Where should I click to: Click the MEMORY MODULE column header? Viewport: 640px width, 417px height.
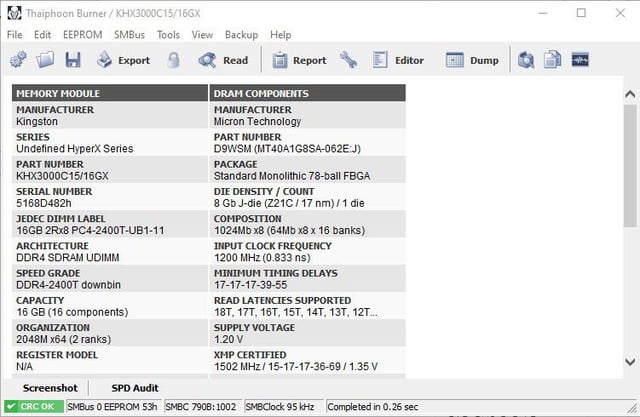click(110, 93)
